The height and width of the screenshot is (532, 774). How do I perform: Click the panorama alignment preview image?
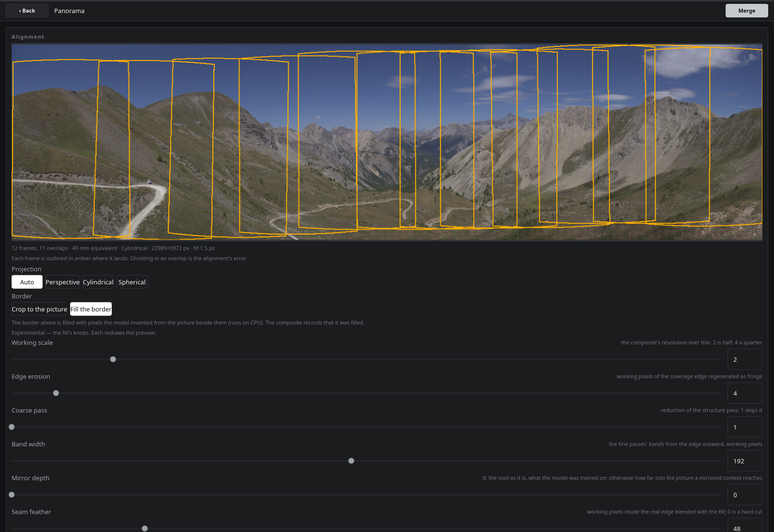click(387, 142)
